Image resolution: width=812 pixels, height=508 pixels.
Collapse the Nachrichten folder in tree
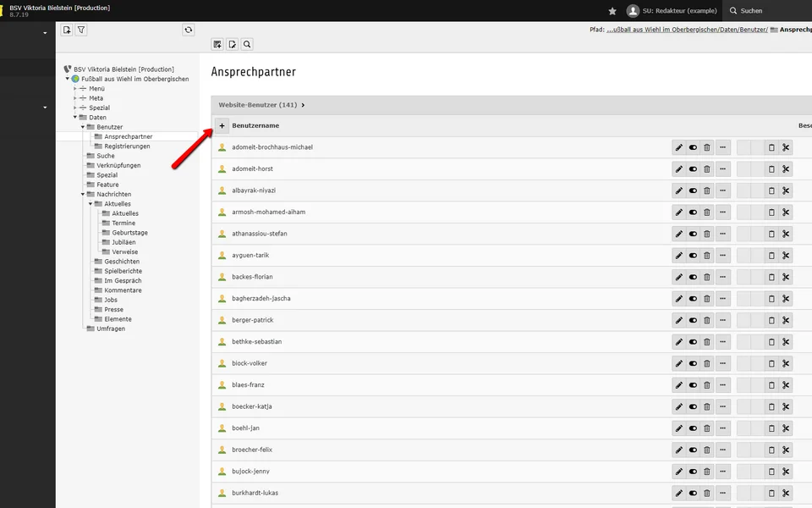click(x=83, y=195)
